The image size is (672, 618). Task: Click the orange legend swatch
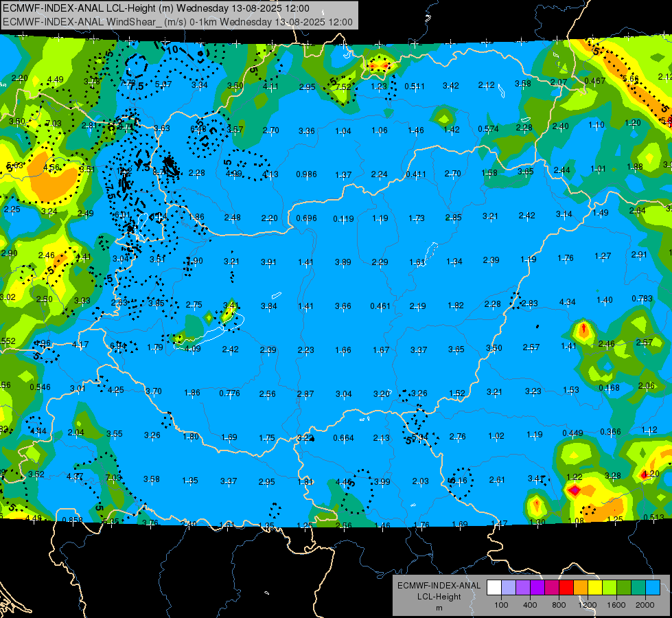(581, 588)
